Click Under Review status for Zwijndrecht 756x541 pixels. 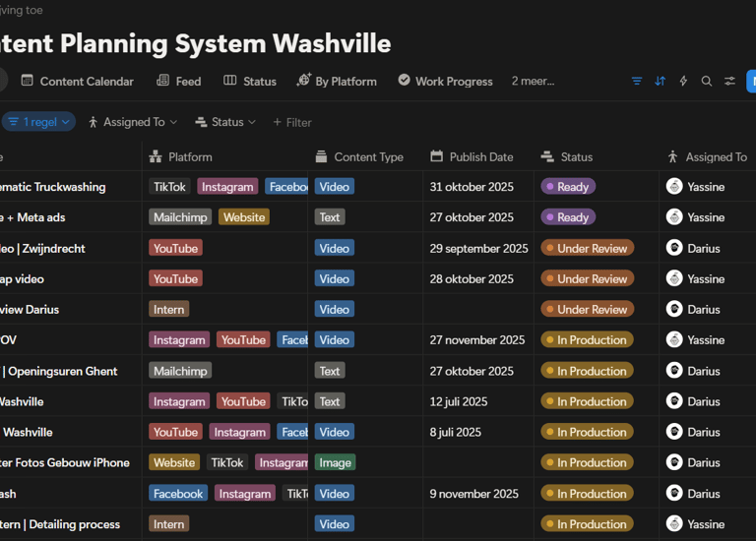(x=588, y=248)
